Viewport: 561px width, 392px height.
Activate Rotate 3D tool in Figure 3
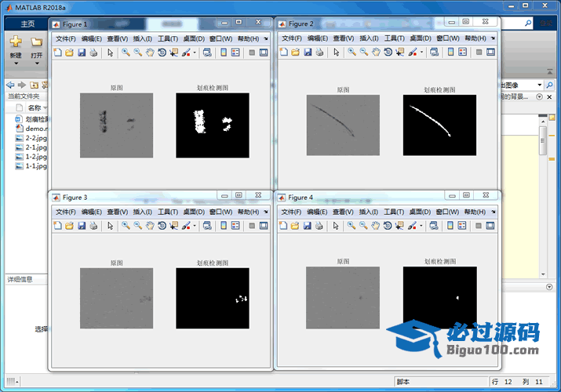(162, 226)
